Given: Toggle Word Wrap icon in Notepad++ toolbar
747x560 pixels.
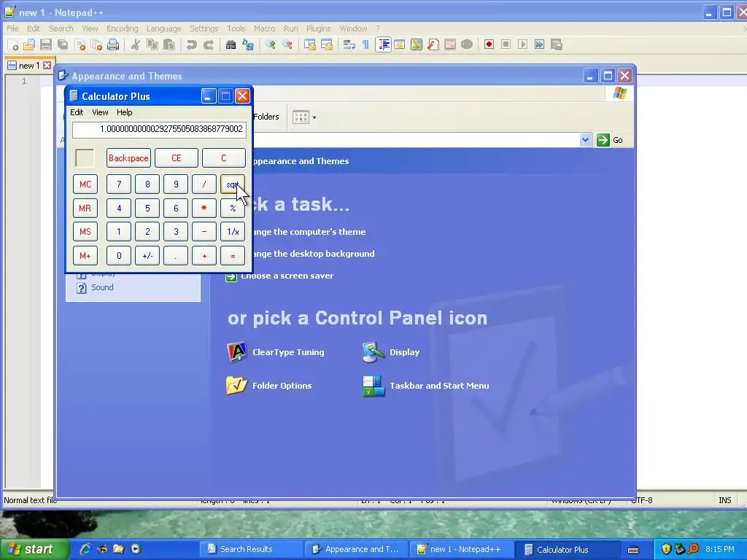Looking at the screenshot, I should (349, 44).
